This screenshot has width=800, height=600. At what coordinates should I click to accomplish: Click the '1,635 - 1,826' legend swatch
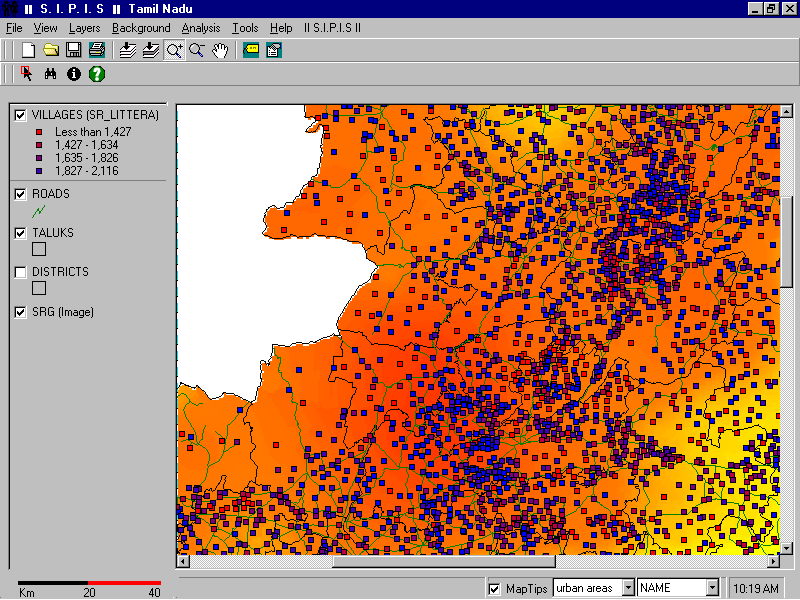[x=39, y=158]
